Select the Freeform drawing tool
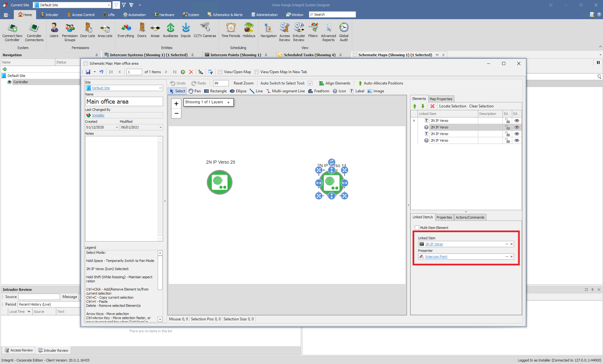The height and width of the screenshot is (364, 603). click(319, 91)
